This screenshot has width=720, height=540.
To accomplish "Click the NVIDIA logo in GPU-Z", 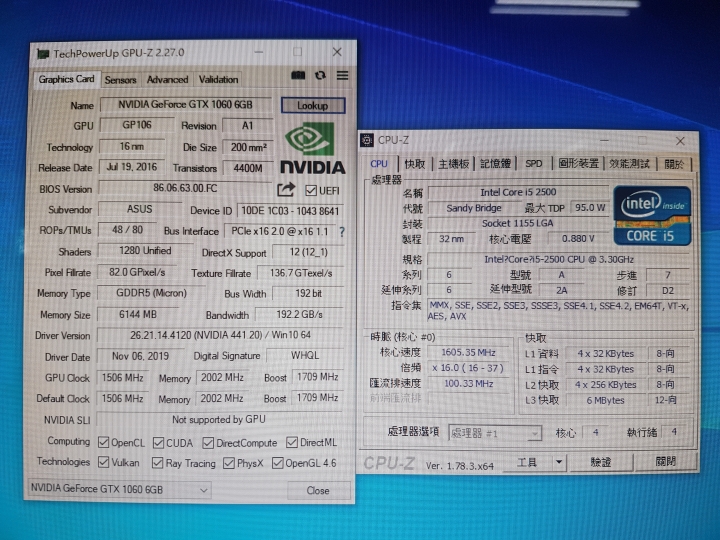I will click(x=313, y=148).
